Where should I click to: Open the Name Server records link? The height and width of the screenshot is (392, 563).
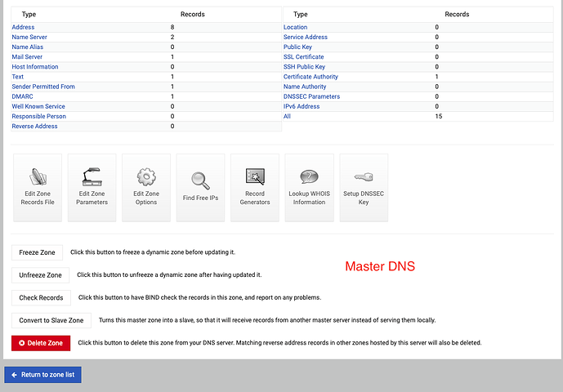[29, 37]
